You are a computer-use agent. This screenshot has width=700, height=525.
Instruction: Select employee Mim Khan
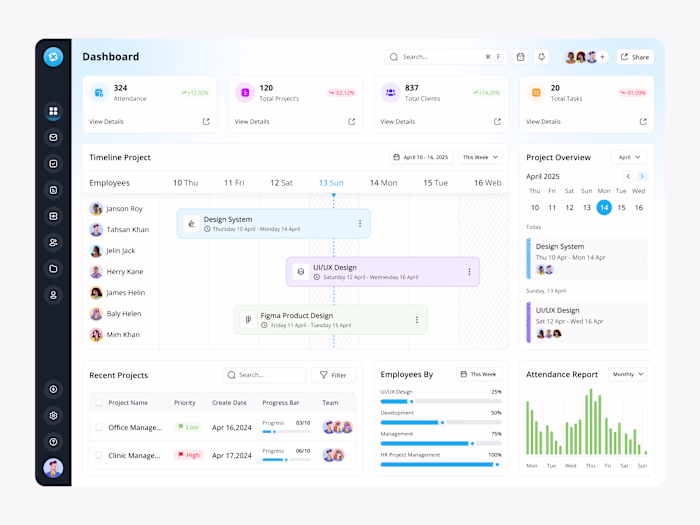115,334
